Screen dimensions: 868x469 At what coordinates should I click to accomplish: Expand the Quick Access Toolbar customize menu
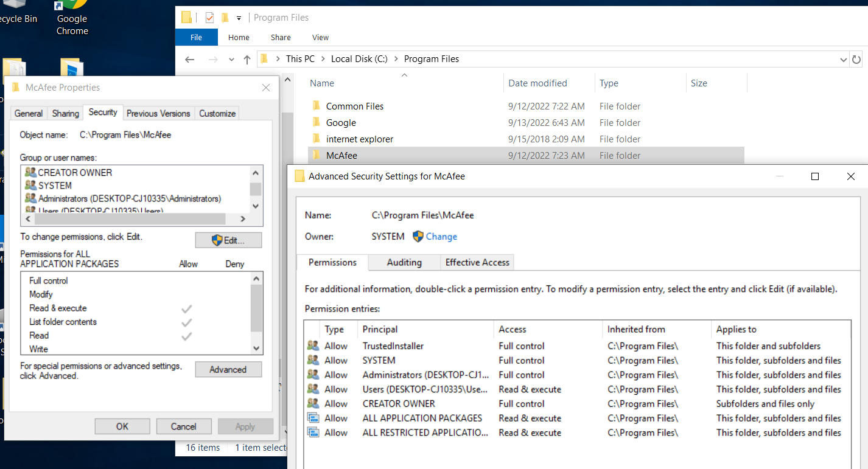pyautogui.click(x=239, y=18)
